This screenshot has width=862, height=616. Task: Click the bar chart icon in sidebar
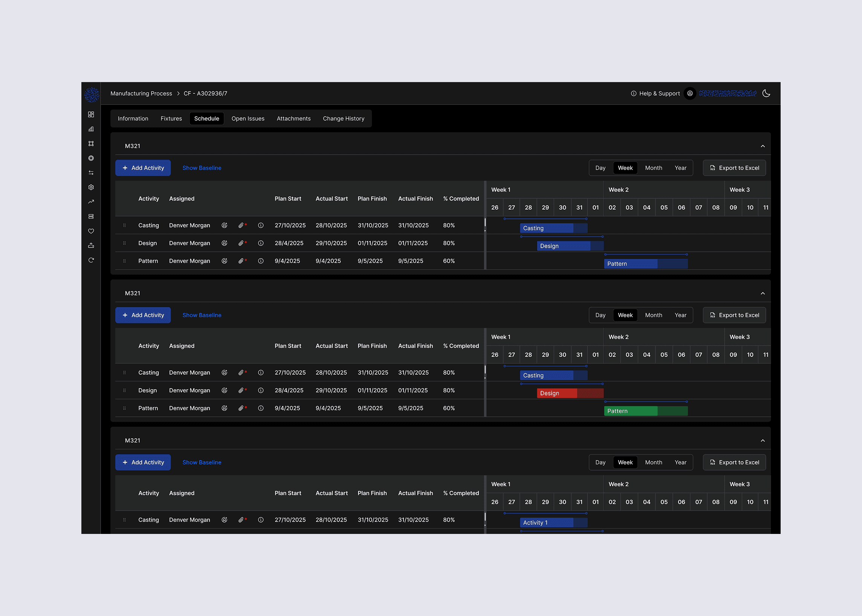tap(91, 129)
